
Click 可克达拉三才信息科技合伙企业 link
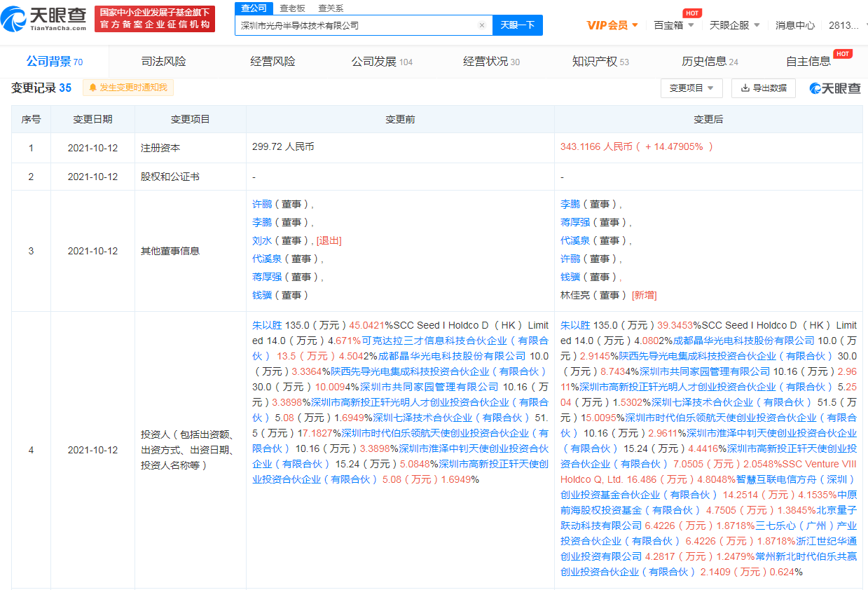[401, 348]
